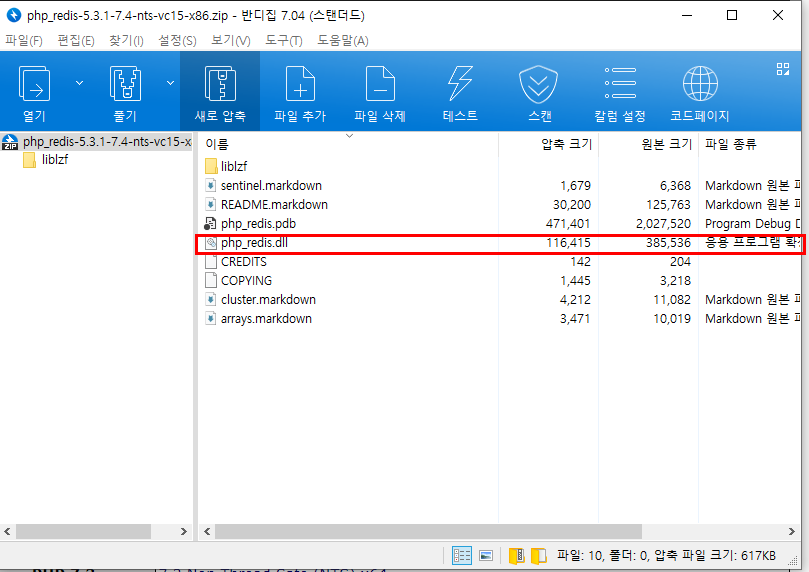Click the 파일 삭제 toolbar icon
This screenshot has width=809, height=572.
coord(380,84)
